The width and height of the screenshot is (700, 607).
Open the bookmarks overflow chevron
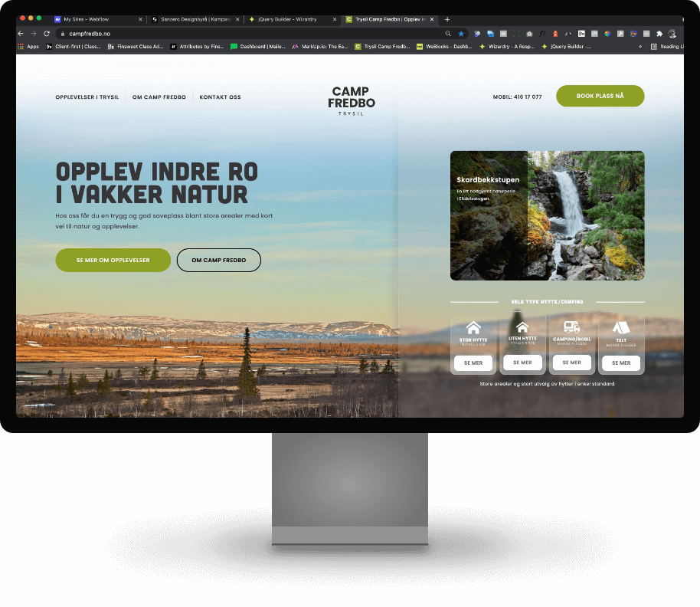(639, 46)
